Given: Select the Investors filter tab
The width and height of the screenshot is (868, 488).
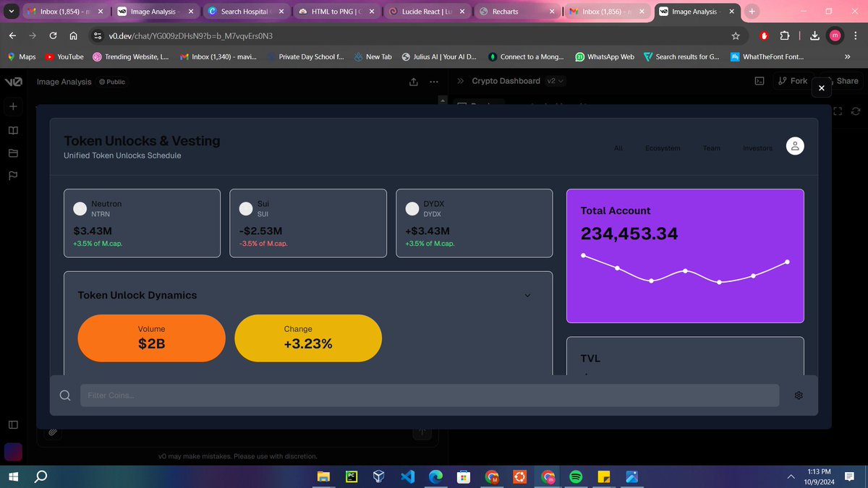Looking at the screenshot, I should pyautogui.click(x=757, y=148).
